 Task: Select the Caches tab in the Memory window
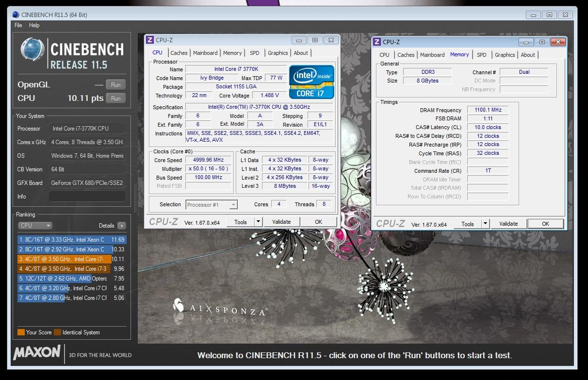coord(406,55)
